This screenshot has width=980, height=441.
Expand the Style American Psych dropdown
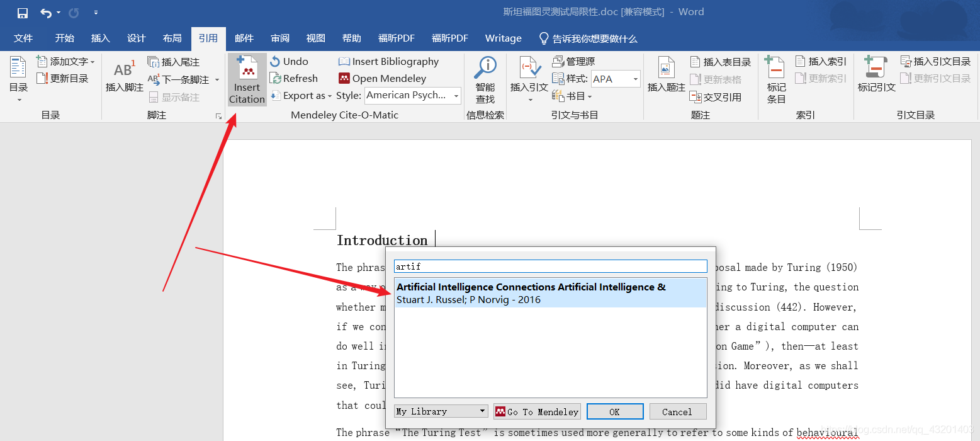click(456, 96)
